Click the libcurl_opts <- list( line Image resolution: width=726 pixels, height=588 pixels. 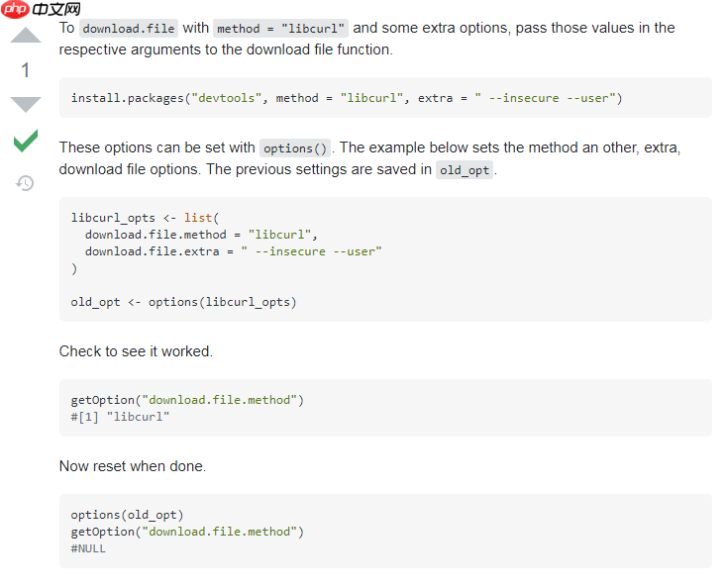[145, 218]
